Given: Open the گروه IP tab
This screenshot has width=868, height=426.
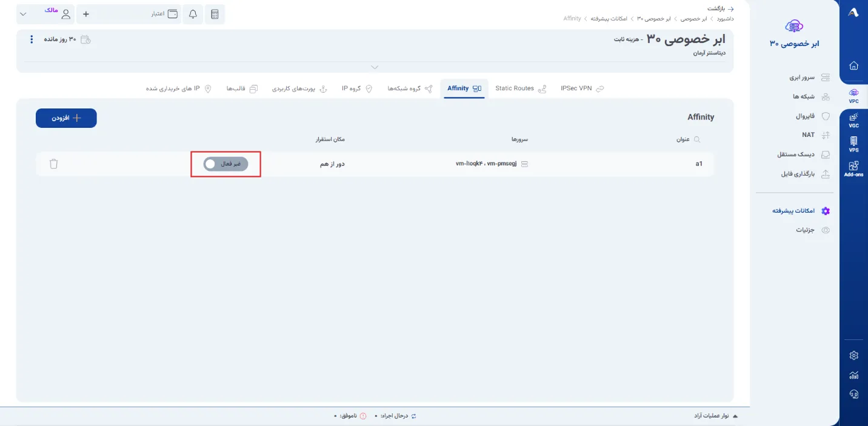Looking at the screenshot, I should (x=357, y=88).
